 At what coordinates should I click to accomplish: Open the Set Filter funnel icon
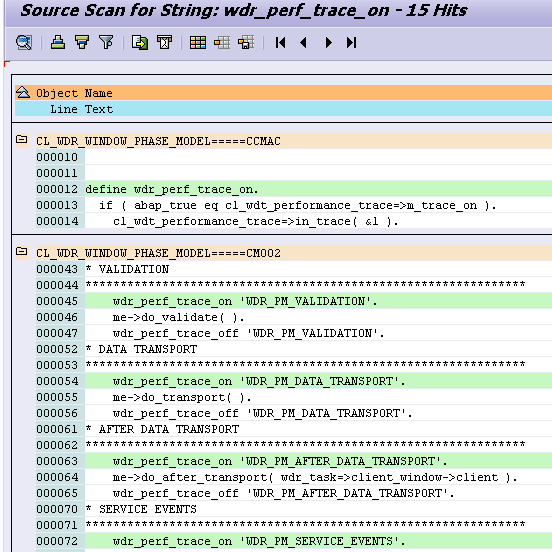(106, 42)
